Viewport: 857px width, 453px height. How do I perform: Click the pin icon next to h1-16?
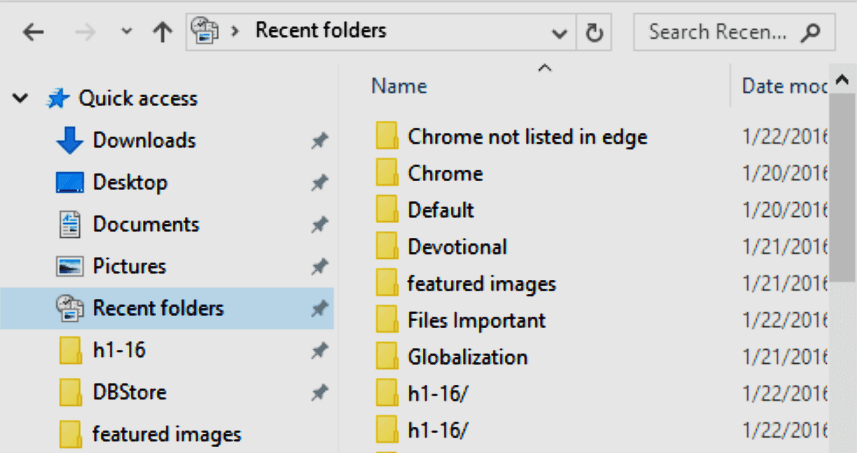point(319,351)
